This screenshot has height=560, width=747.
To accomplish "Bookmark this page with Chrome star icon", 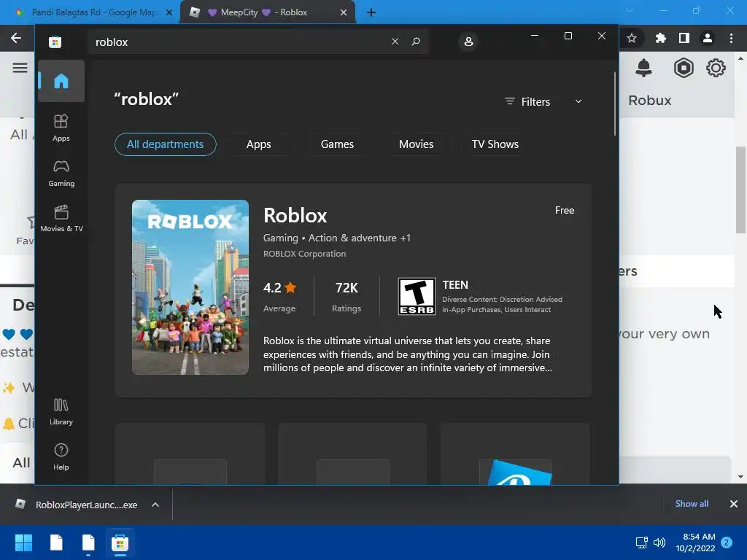I will 632,38.
